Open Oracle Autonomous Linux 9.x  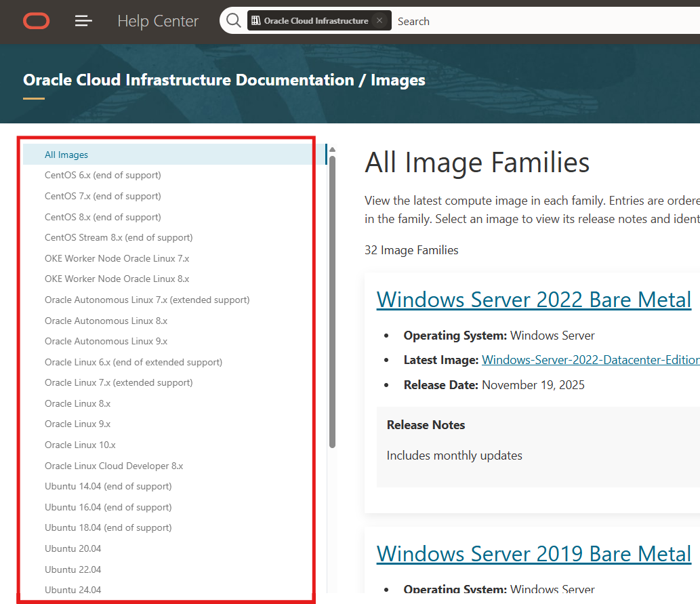pyautogui.click(x=106, y=341)
